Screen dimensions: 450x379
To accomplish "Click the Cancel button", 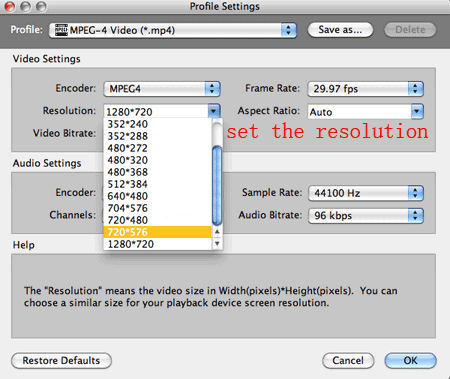I will (x=348, y=361).
